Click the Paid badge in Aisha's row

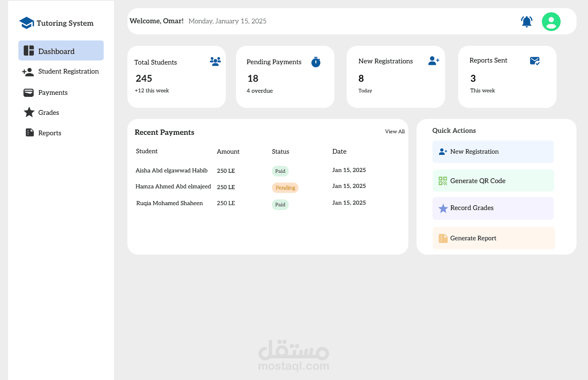280,171
